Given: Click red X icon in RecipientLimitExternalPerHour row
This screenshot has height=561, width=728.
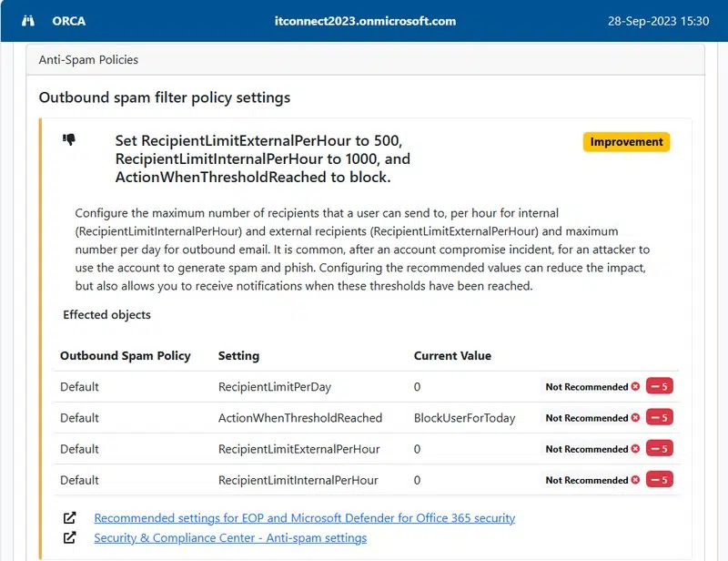Looking at the screenshot, I should pos(635,449).
